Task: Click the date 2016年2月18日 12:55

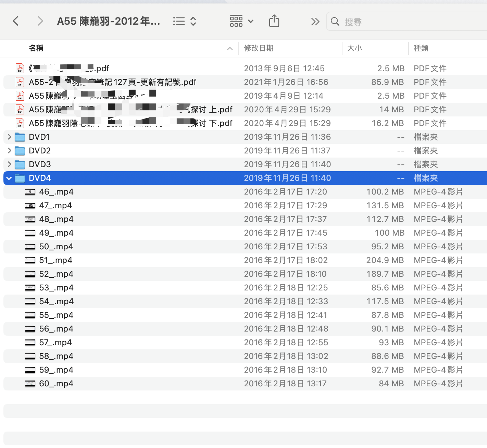Action: (286, 343)
